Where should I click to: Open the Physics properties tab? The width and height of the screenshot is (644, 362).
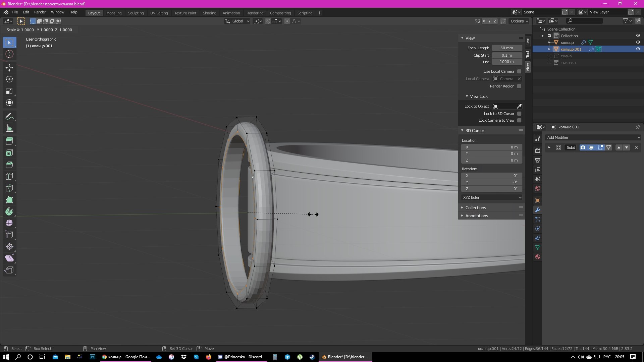(538, 229)
